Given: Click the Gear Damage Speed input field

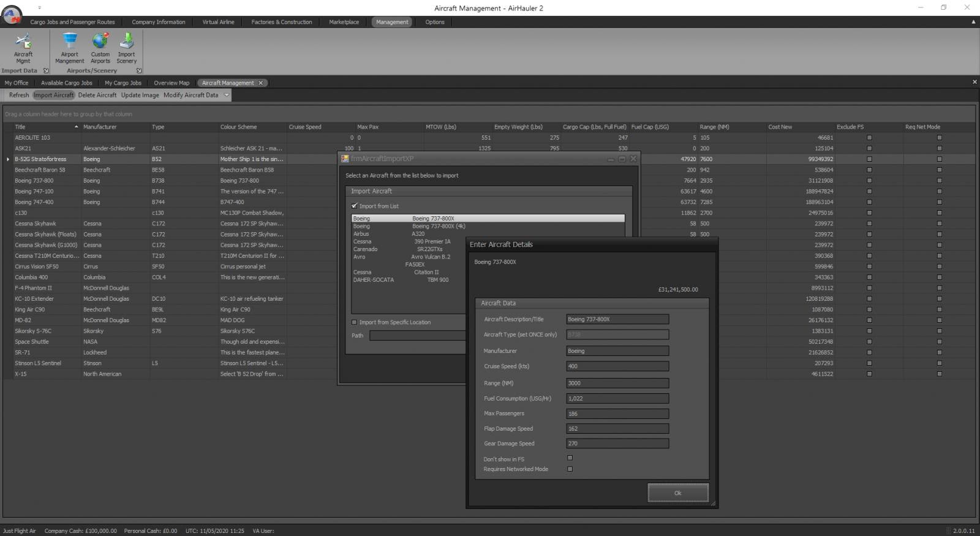Looking at the screenshot, I should 617,444.
